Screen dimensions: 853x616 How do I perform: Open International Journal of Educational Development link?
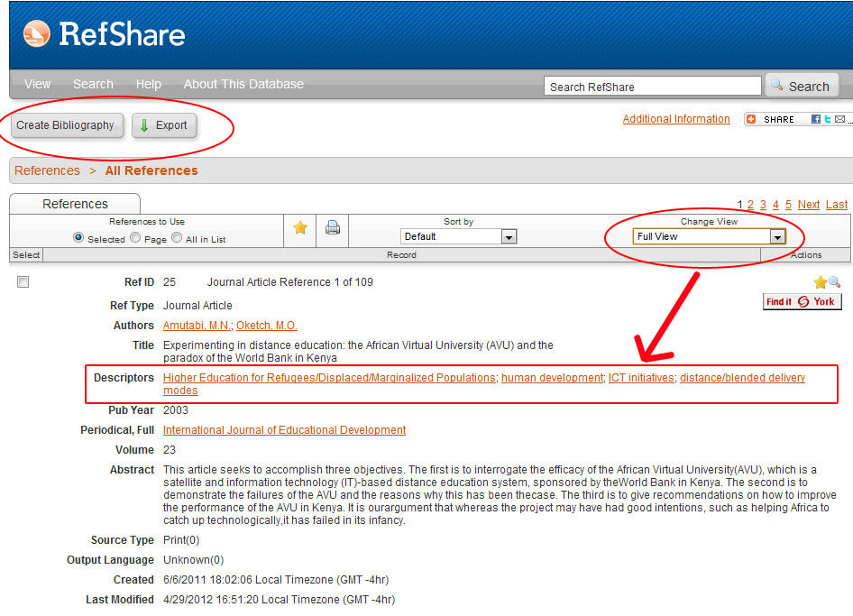pyautogui.click(x=285, y=430)
